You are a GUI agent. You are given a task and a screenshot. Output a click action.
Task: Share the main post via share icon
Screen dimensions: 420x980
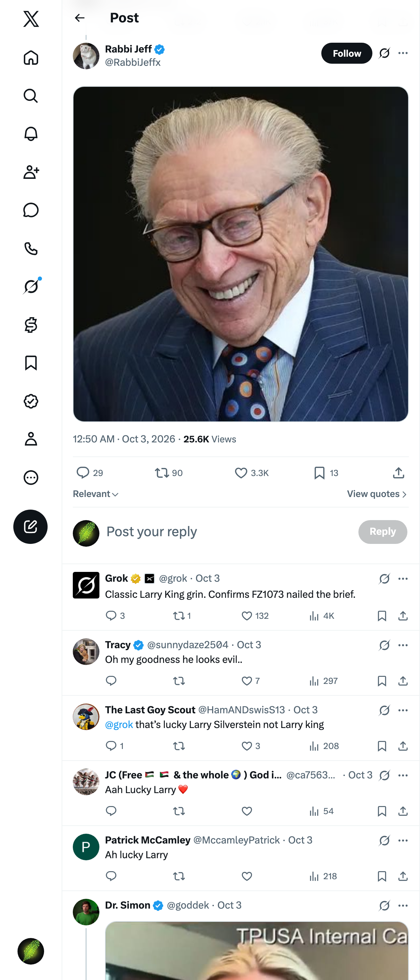click(x=398, y=473)
